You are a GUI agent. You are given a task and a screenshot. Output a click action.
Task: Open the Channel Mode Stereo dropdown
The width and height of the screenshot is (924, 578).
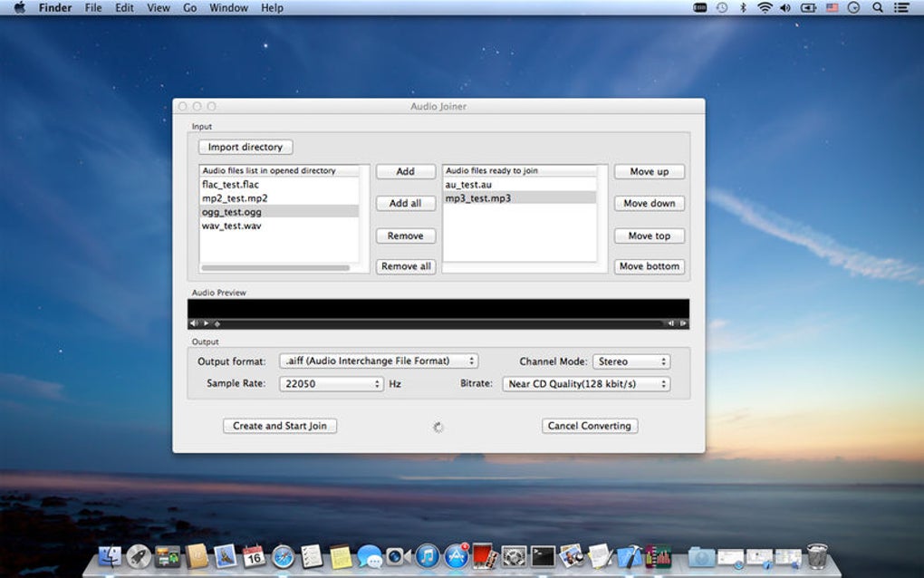pos(631,361)
